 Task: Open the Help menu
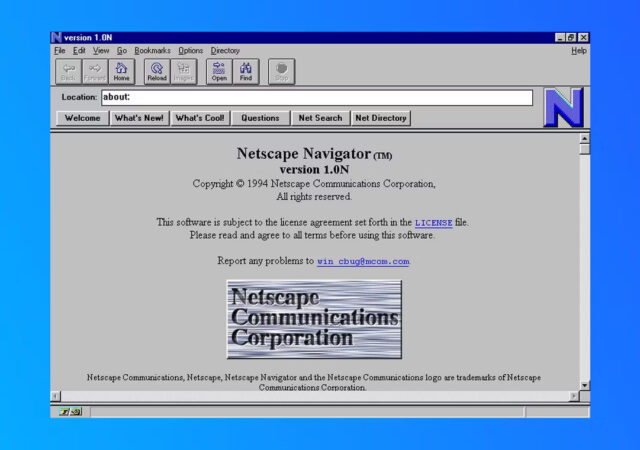(x=579, y=51)
